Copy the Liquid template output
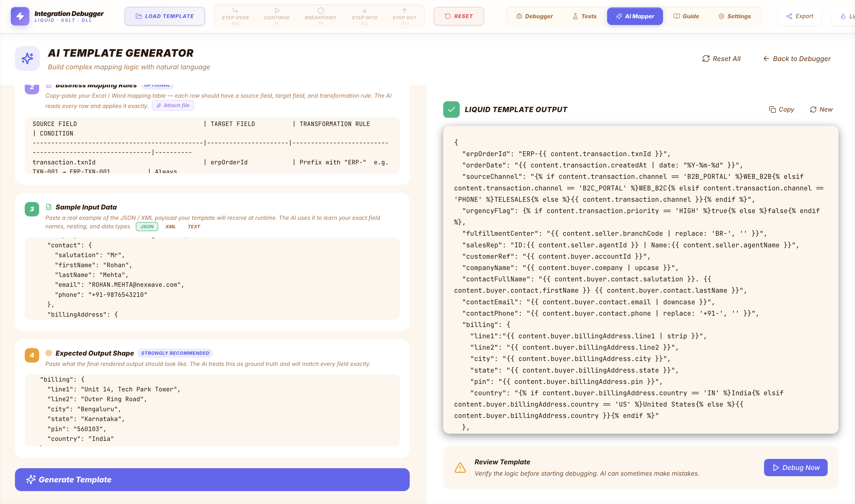The width and height of the screenshot is (855, 504). 781,109
